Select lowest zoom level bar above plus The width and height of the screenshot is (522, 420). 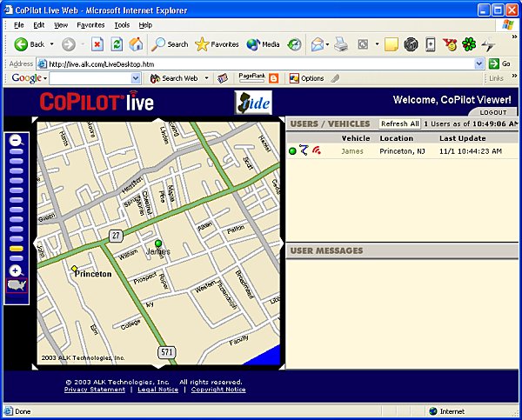tap(17, 258)
